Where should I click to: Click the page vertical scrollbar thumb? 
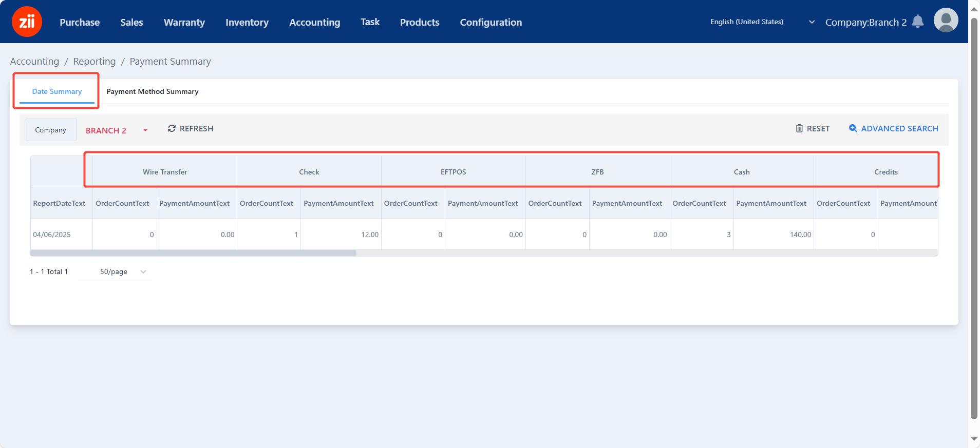[x=974, y=218]
